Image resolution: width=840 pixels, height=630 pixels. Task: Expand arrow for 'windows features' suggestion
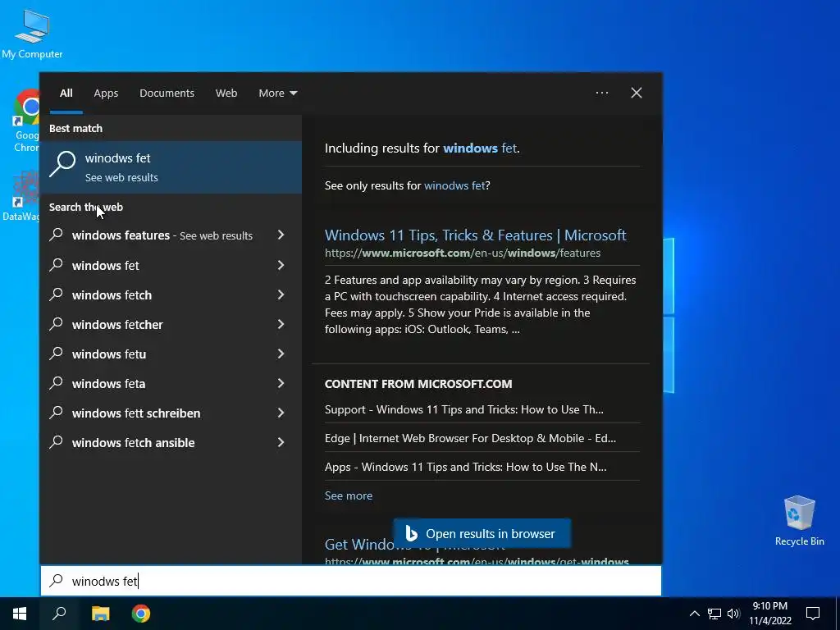coord(281,235)
